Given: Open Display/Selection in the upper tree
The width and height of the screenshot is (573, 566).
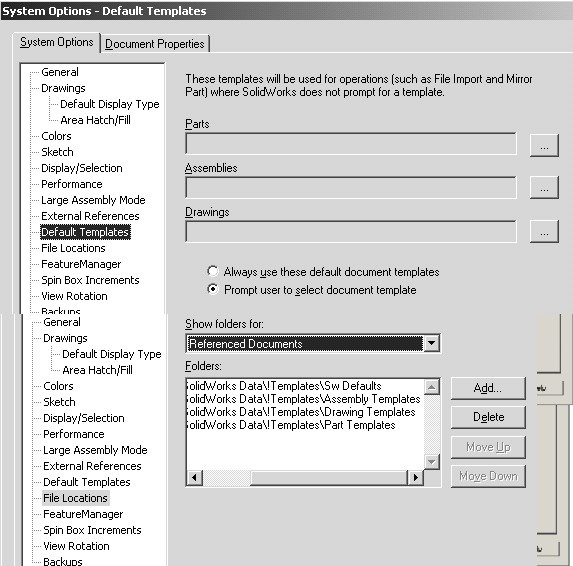Looking at the screenshot, I should pos(82,168).
